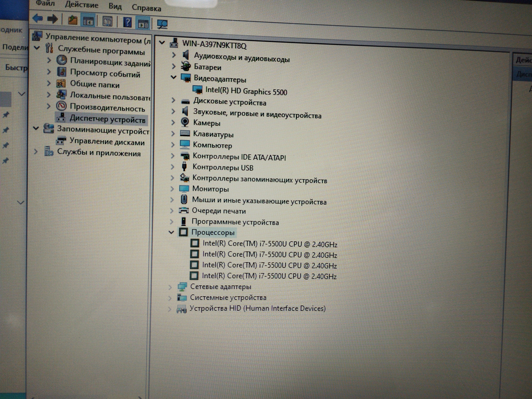Click the Клавиатуры keyboard icon
Viewport: 532px width, 399px height.
point(185,134)
